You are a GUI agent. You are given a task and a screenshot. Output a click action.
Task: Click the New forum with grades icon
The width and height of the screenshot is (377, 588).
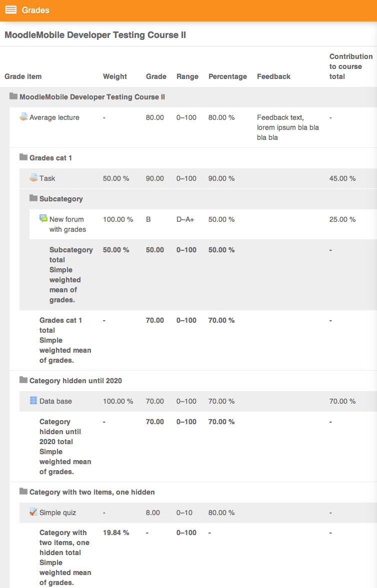tap(43, 218)
